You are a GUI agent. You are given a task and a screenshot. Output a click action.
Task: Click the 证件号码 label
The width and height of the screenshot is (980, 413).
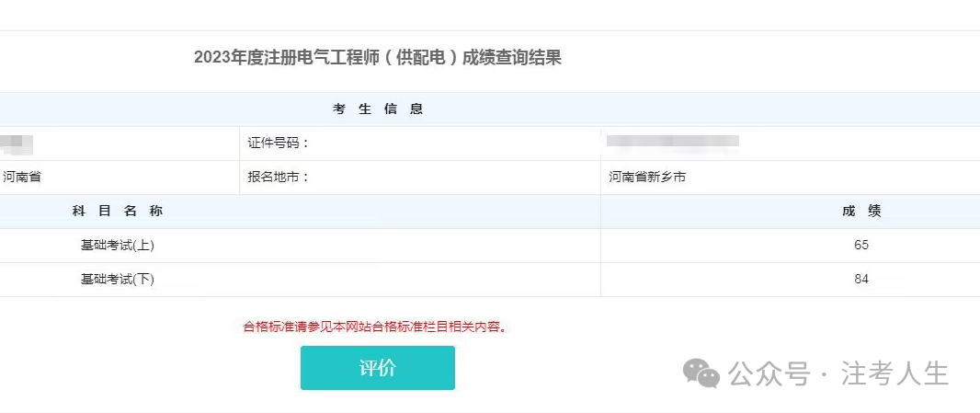[x=279, y=143]
